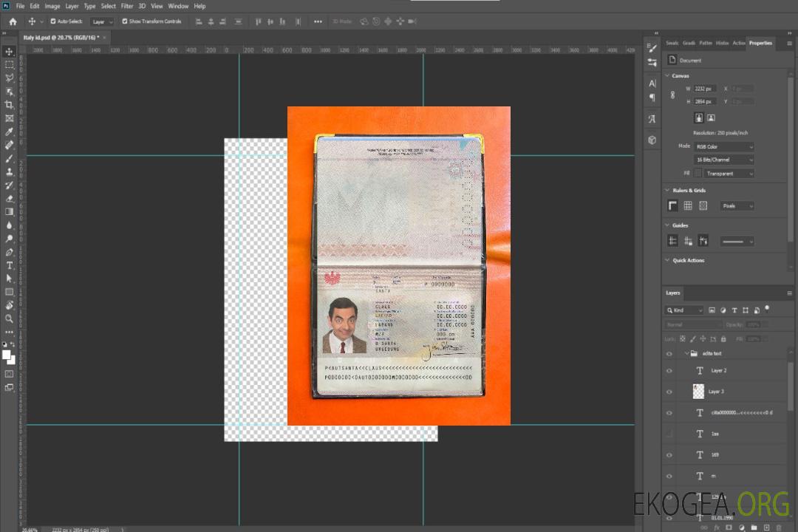Viewport: 798px width, 532px height.
Task: Open the Properties panel menu
Action: (x=789, y=44)
